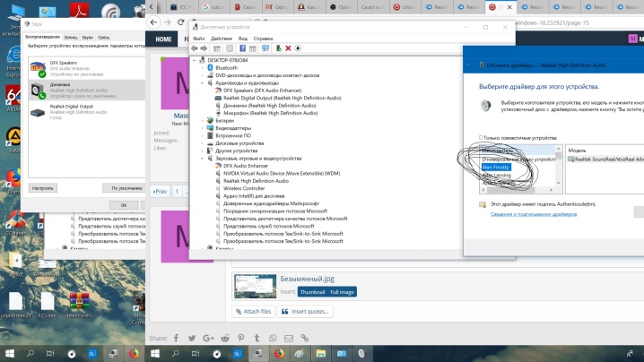Viewport: 644px width, 362px height.
Task: Expand the Дисковые устройства category
Action: click(x=203, y=143)
